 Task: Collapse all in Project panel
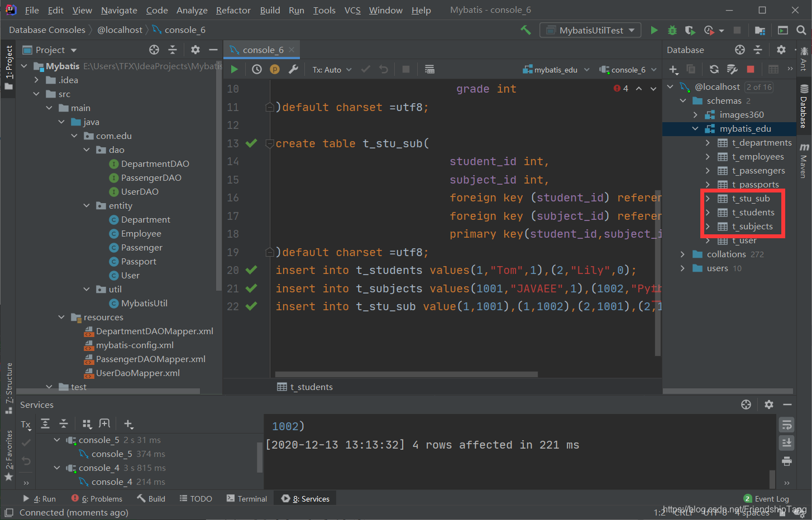tap(173, 50)
